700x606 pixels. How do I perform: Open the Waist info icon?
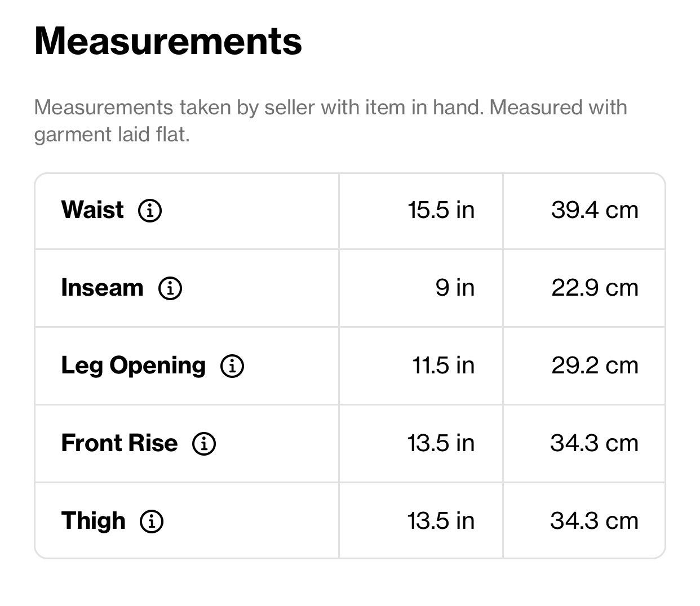click(150, 211)
